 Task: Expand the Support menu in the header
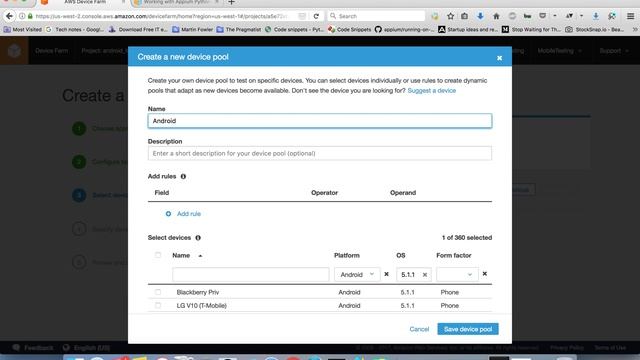click(614, 51)
